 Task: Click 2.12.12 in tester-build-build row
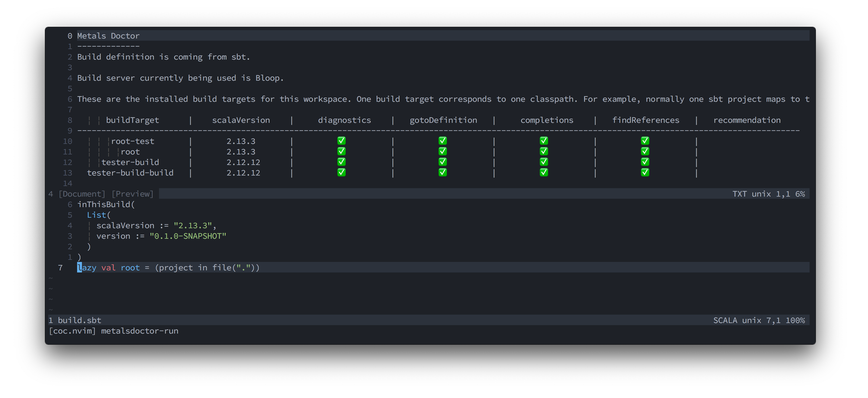pos(243,173)
